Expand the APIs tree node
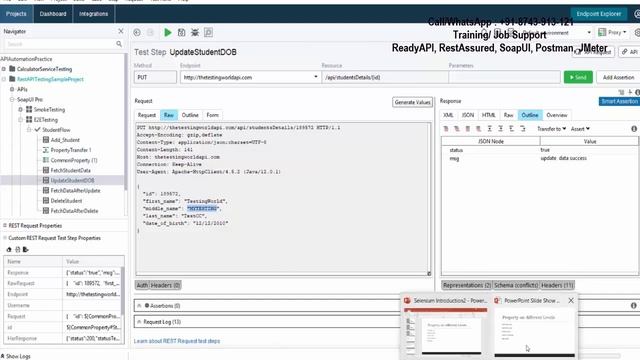The height and width of the screenshot is (360, 640). pyautogui.click(x=12, y=89)
